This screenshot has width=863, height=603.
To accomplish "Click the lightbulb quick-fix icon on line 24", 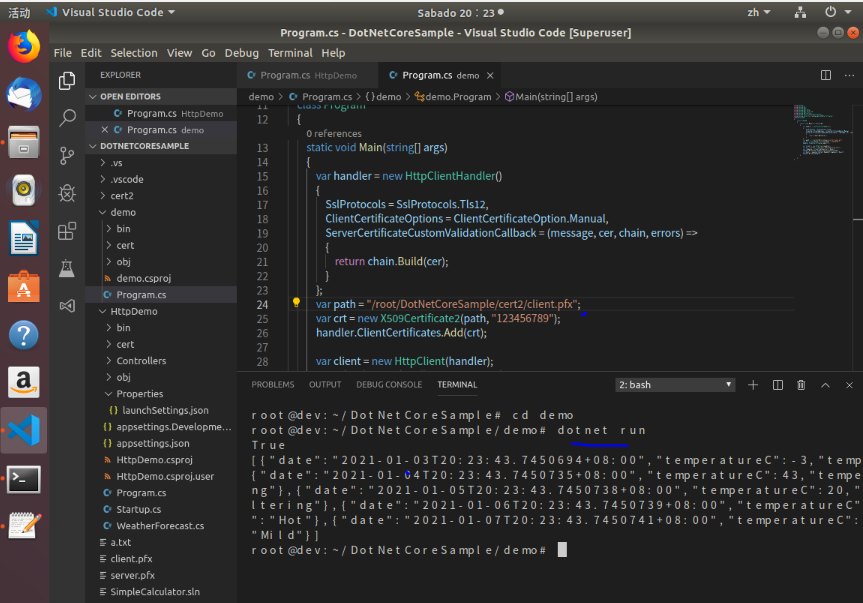I will [296, 302].
